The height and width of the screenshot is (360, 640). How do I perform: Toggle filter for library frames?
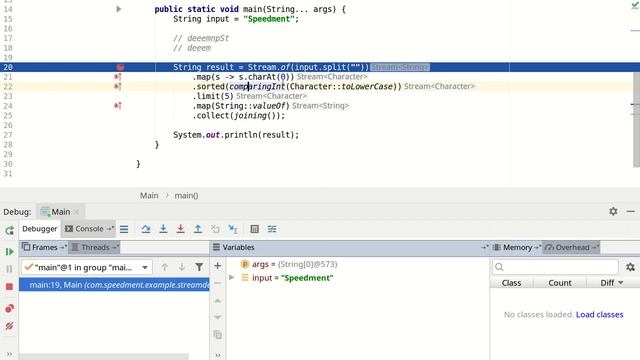199,267
